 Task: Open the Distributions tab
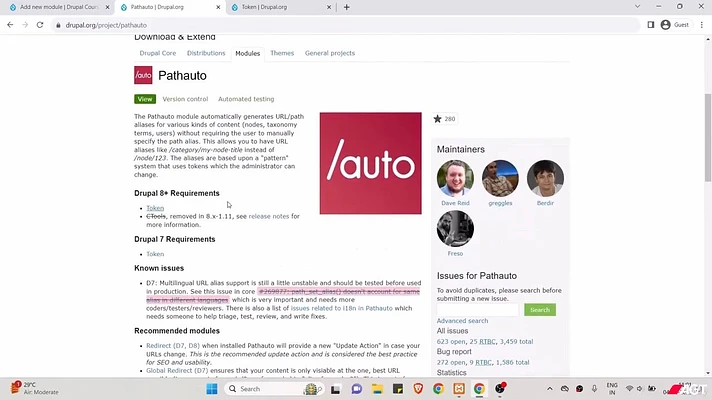(206, 53)
